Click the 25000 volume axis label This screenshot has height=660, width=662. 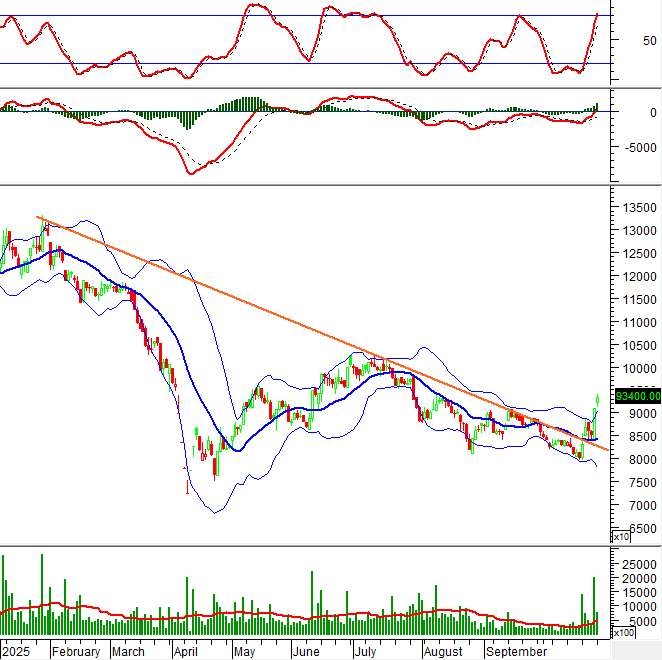coord(638,565)
